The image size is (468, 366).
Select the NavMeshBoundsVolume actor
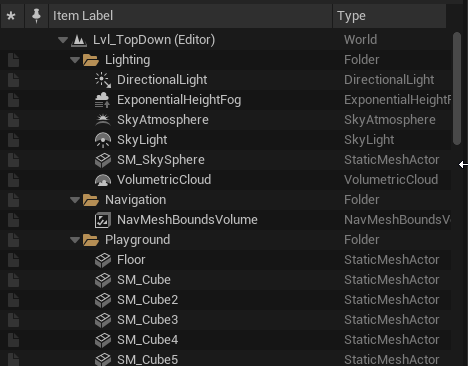(187, 220)
